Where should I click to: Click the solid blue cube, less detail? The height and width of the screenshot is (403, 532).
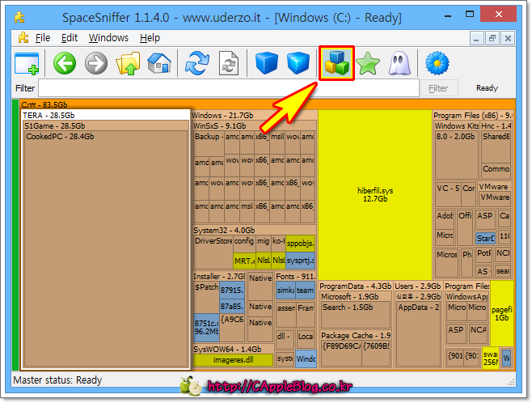(267, 63)
